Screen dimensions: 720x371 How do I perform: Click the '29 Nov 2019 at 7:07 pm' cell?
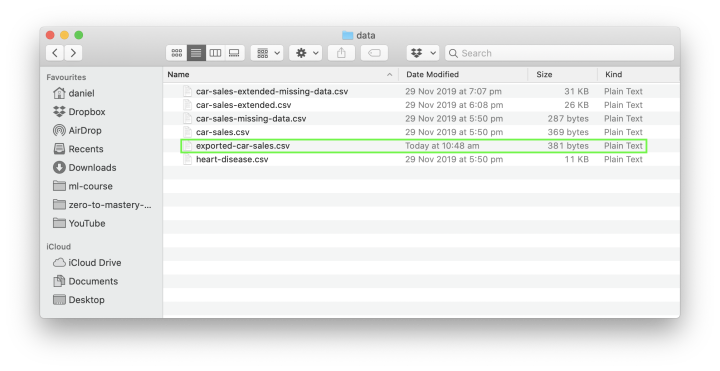pos(454,91)
